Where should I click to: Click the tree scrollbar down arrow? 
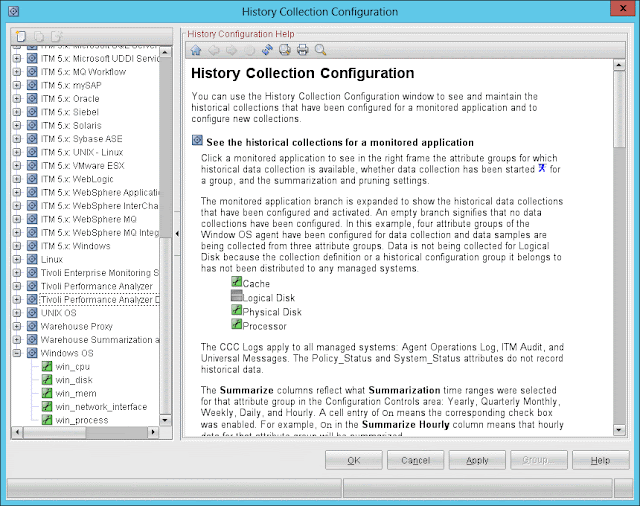pyautogui.click(x=165, y=420)
